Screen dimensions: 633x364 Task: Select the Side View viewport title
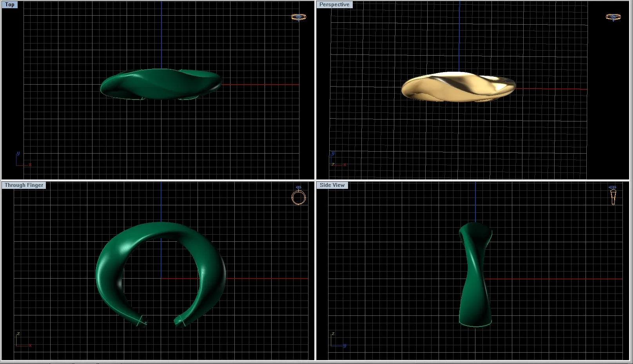[332, 185]
